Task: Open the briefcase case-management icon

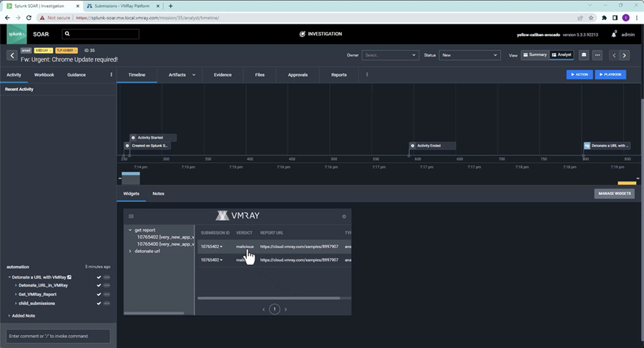Action: click(584, 55)
